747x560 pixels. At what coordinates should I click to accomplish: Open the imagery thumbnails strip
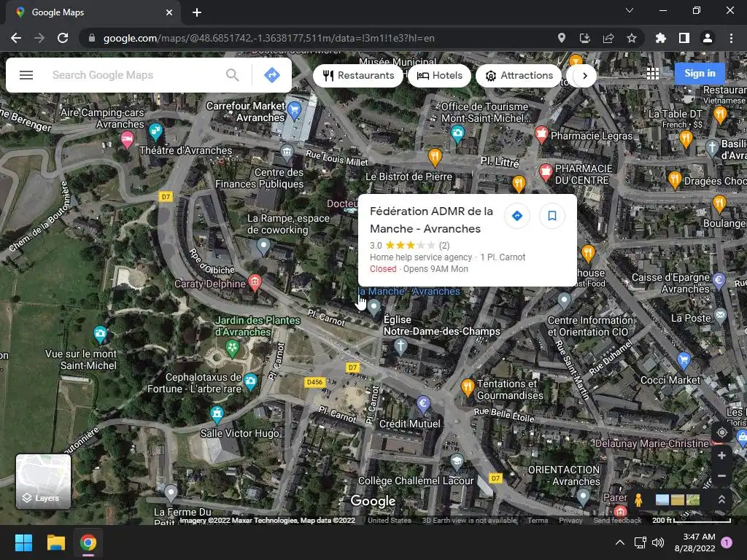[678, 499]
